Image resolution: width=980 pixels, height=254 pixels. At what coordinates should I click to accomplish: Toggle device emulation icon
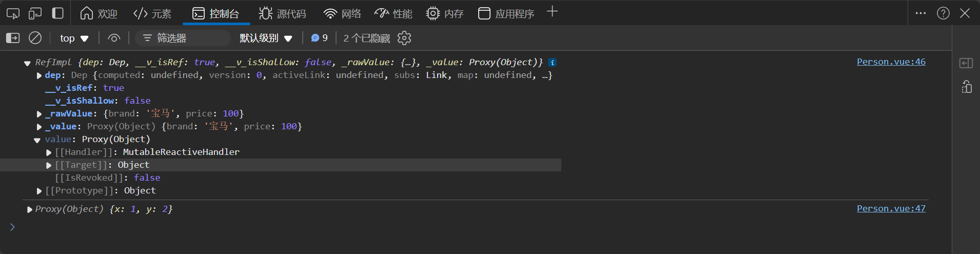(35, 13)
